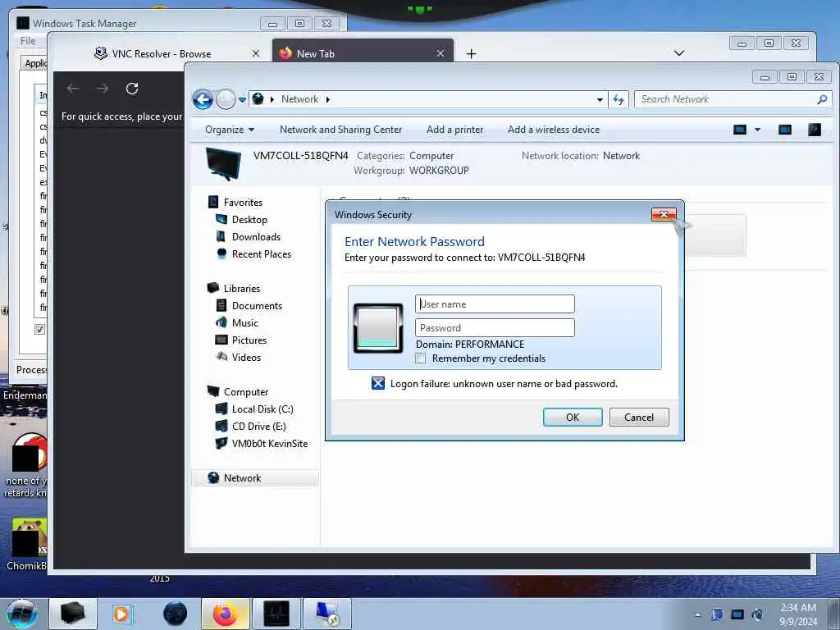The width and height of the screenshot is (840, 630).
Task: Click the User name field
Action: (x=495, y=304)
